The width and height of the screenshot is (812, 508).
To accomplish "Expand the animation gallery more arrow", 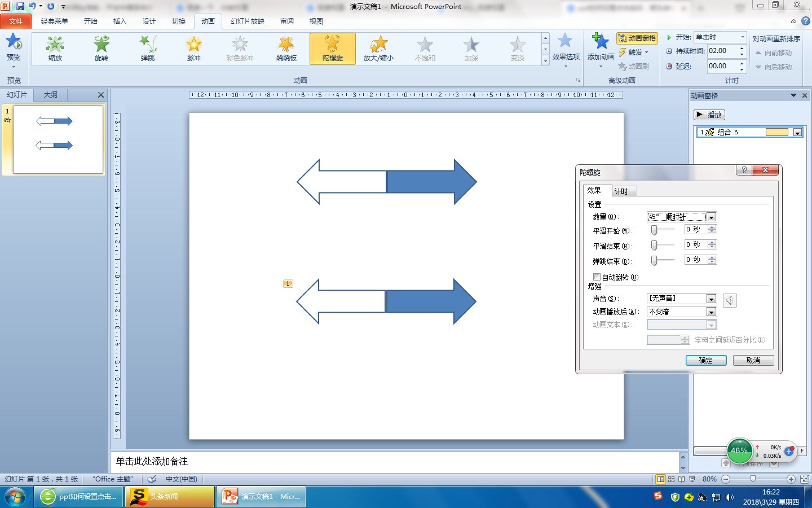I will 545,60.
